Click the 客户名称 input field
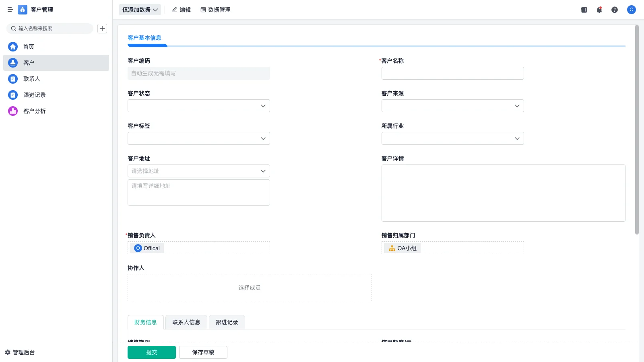Viewport: 644px width, 362px height. pos(452,73)
